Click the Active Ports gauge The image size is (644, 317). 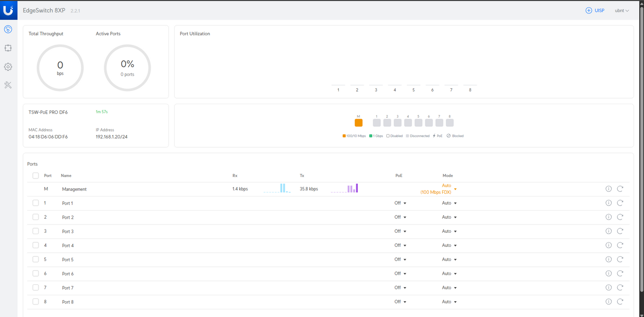coord(127,68)
